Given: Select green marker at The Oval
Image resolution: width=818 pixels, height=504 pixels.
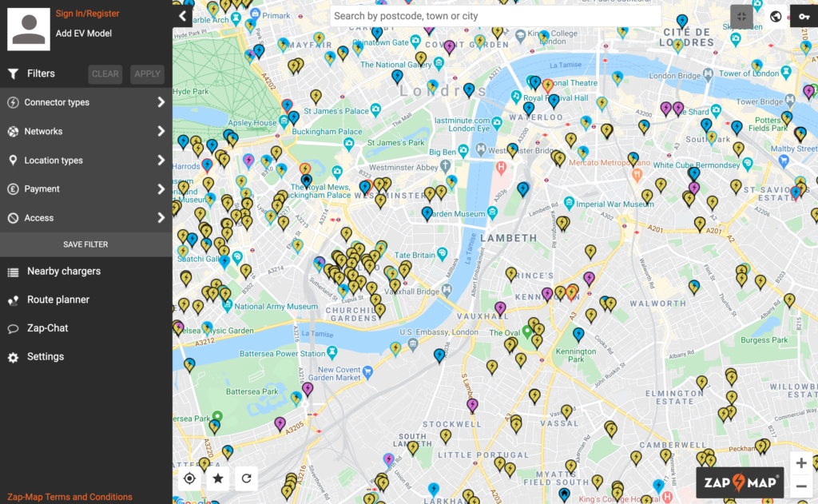Looking at the screenshot, I should pyautogui.click(x=527, y=331).
